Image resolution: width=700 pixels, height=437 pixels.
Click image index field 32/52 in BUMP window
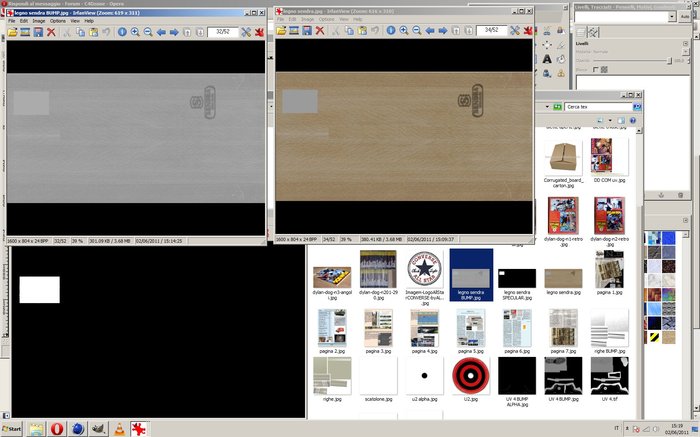pos(223,32)
